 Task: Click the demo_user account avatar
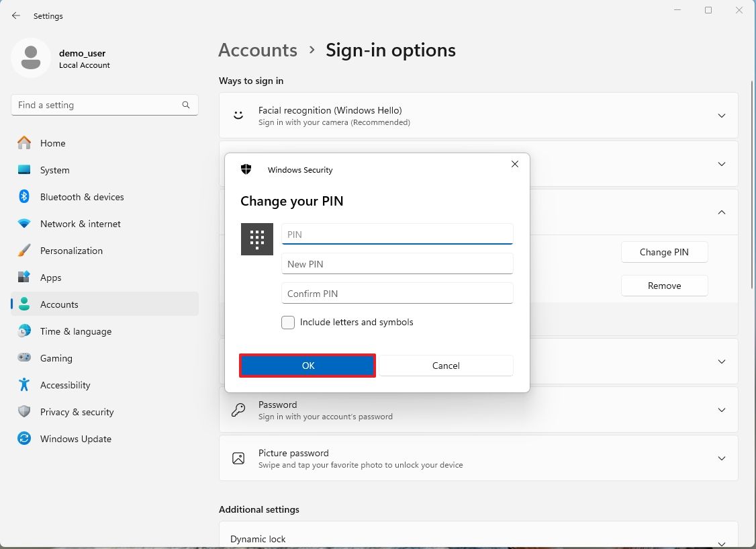click(30, 58)
